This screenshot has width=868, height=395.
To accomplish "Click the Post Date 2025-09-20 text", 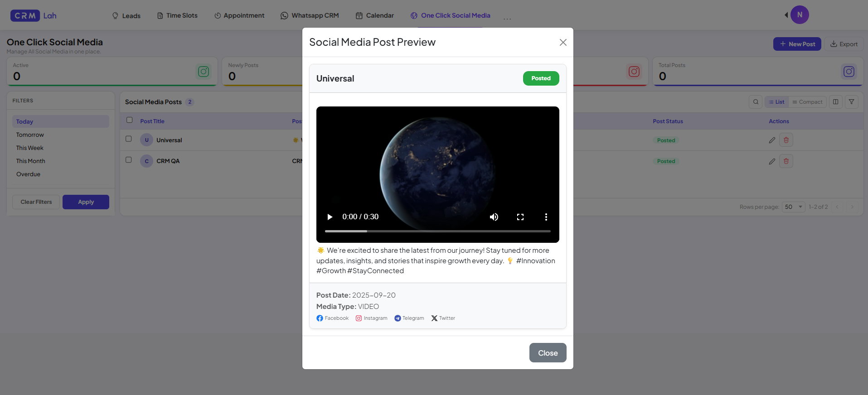I will (x=356, y=295).
